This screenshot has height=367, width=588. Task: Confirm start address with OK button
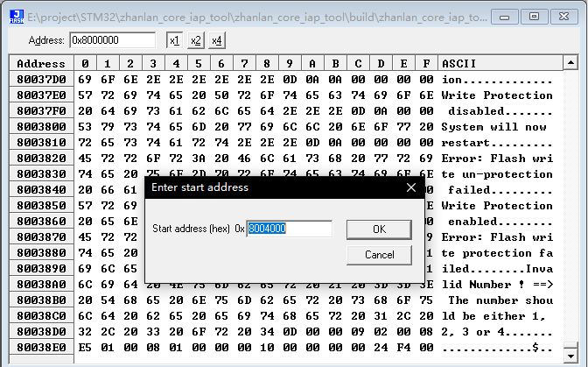coord(379,229)
